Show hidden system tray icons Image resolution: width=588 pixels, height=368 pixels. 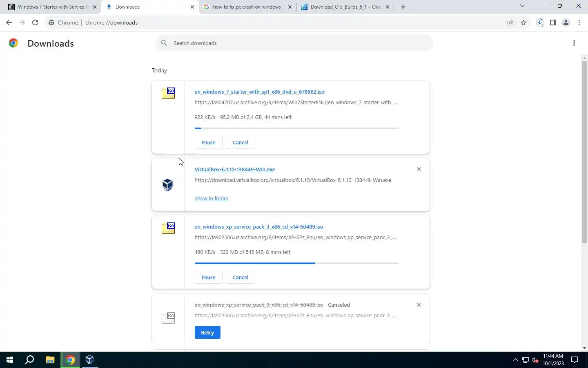[x=515, y=360]
